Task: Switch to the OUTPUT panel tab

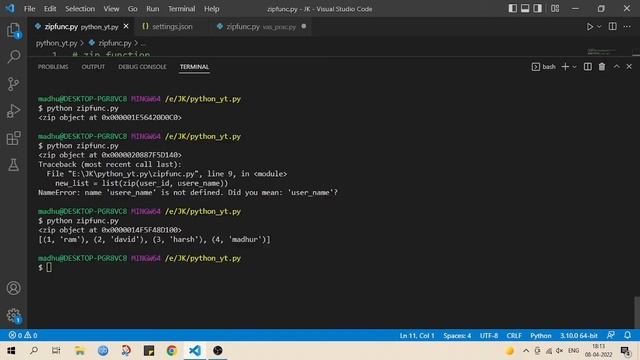Action: tap(93, 67)
